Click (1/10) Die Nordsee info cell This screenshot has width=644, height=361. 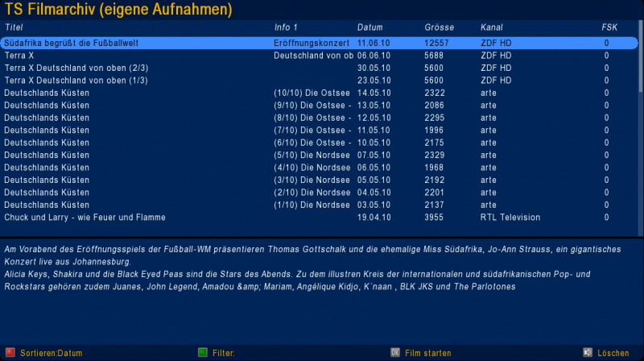pos(312,205)
